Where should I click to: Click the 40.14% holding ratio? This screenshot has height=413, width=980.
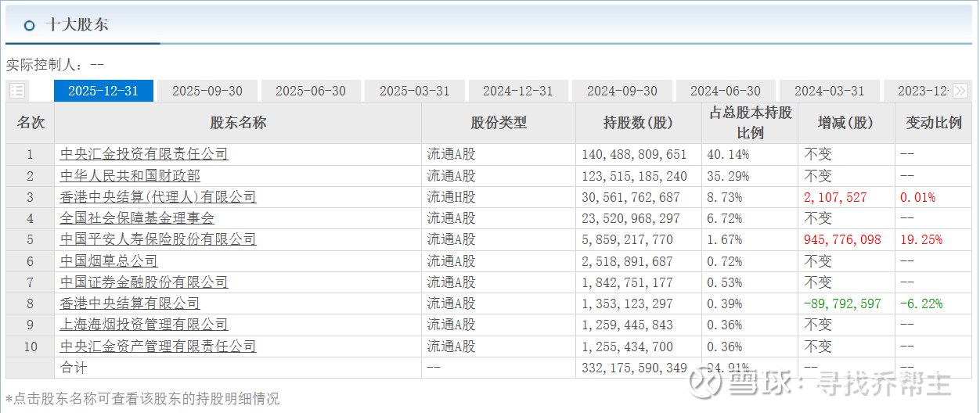[x=728, y=155]
